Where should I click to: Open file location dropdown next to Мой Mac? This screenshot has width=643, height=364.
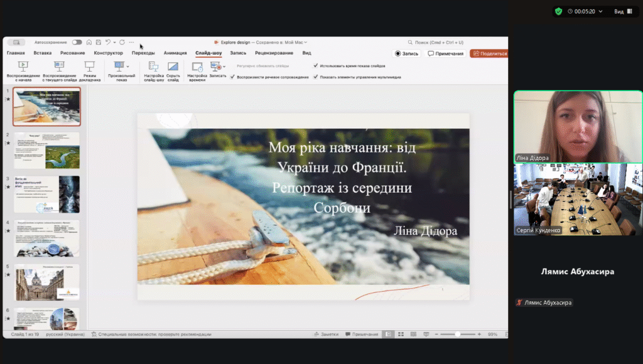coord(306,42)
